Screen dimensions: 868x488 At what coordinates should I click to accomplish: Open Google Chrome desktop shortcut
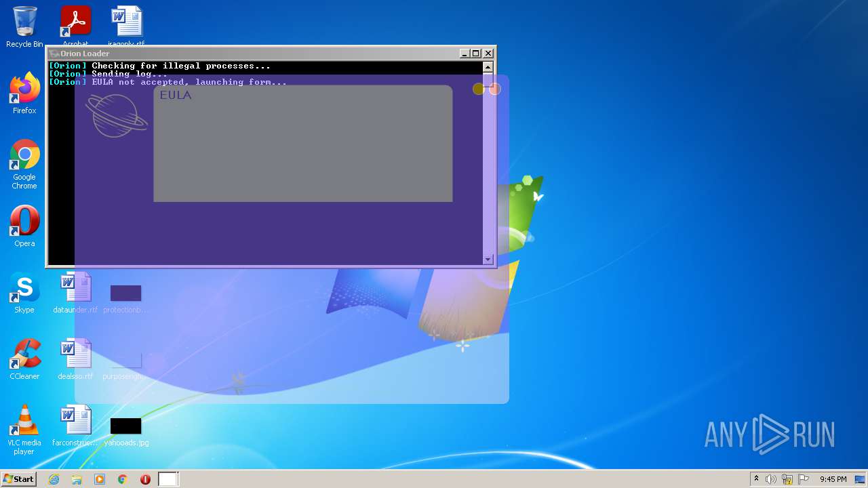24,165
